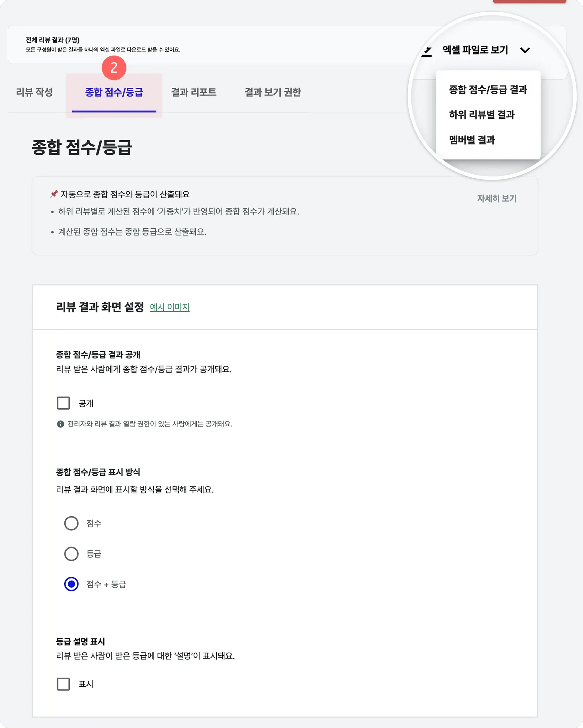Select 하위 리뷰별 결과 menu option
This screenshot has height=728, width=583.
click(x=481, y=115)
